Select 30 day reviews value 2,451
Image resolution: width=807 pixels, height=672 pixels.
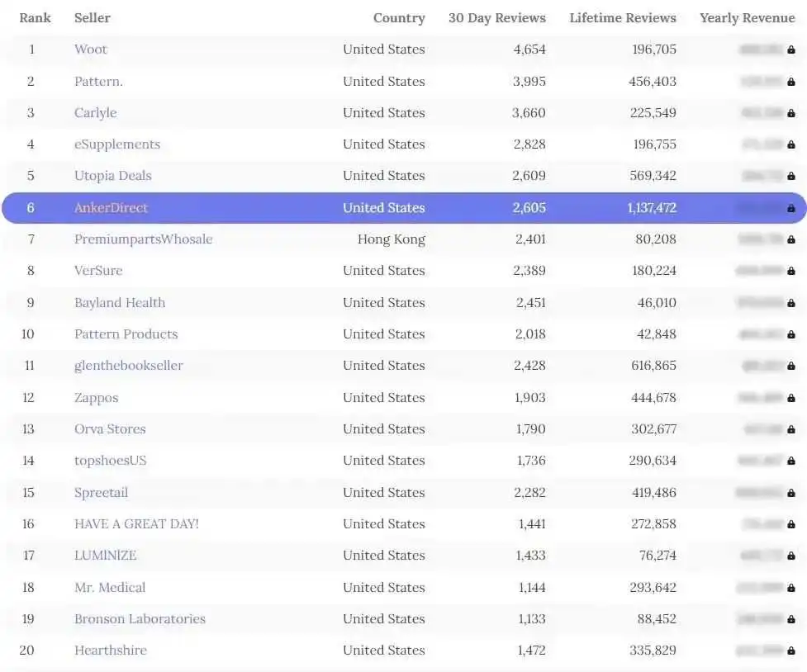coord(530,302)
